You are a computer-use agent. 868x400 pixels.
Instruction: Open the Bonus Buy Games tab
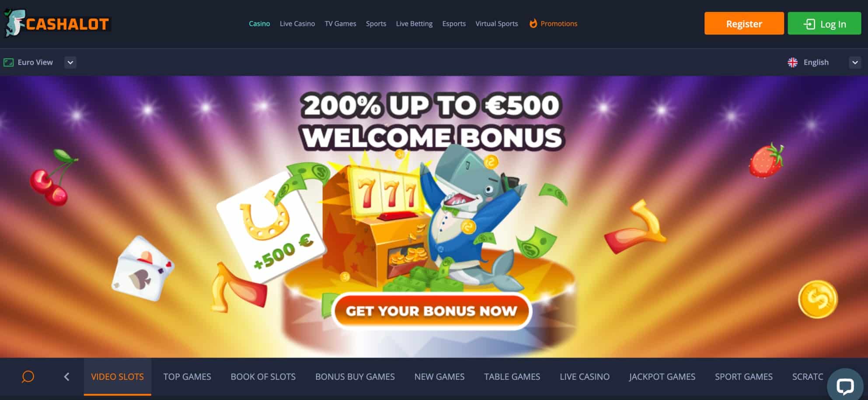pos(355,376)
